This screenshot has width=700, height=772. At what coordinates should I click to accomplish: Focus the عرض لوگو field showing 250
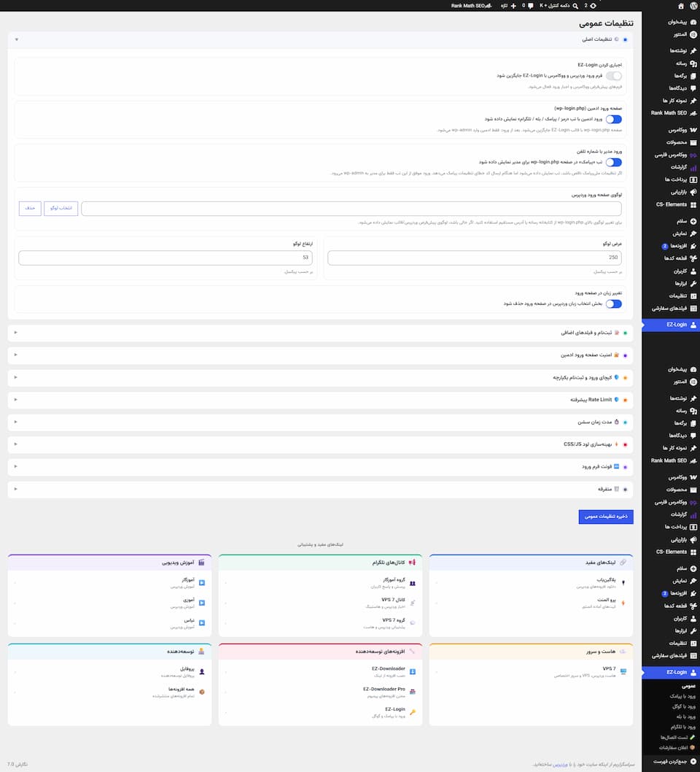pyautogui.click(x=475, y=258)
